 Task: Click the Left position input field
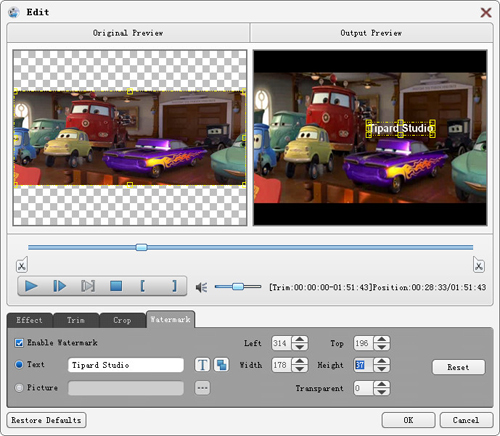point(282,343)
